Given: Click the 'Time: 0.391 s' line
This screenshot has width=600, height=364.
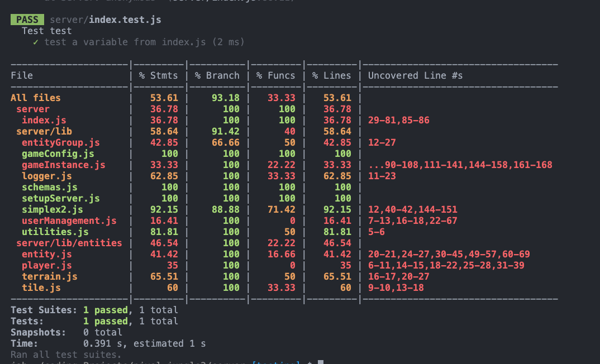Looking at the screenshot, I should [108, 343].
